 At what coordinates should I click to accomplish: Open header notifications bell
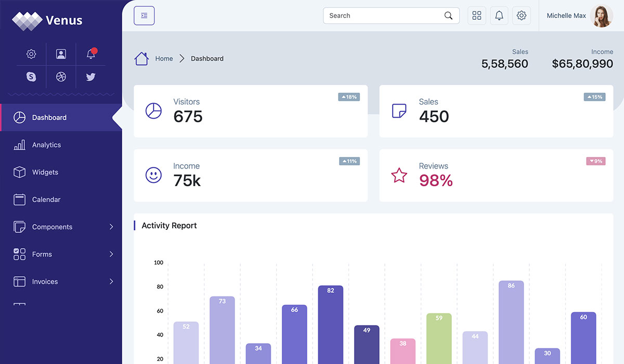499,16
